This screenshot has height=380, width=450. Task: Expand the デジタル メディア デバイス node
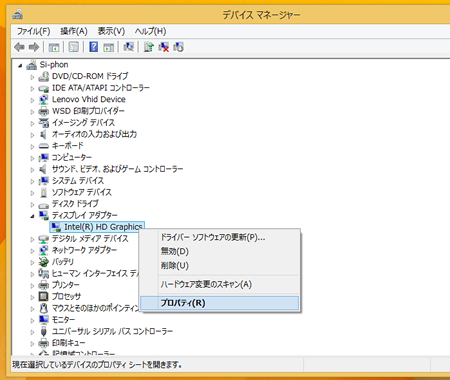[32, 239]
